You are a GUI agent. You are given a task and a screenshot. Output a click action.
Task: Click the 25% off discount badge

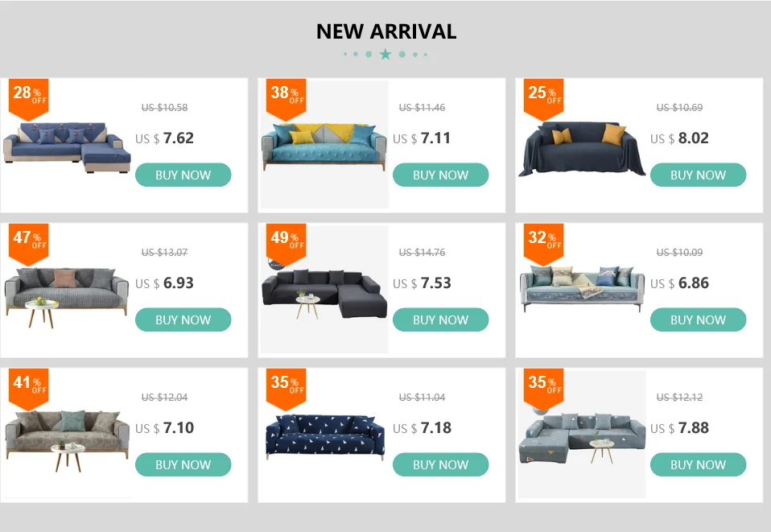(543, 99)
